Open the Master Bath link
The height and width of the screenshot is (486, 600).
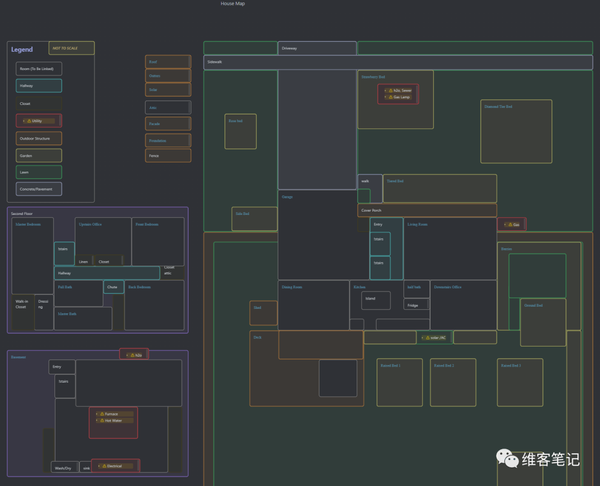67,314
